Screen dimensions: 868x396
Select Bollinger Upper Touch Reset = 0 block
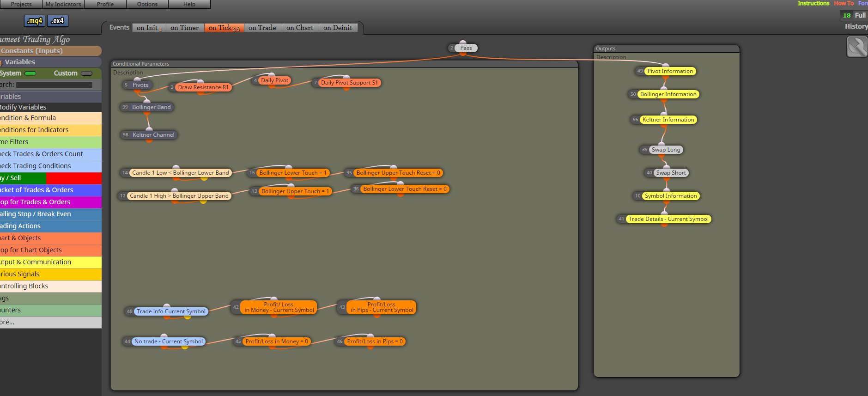tap(398, 173)
